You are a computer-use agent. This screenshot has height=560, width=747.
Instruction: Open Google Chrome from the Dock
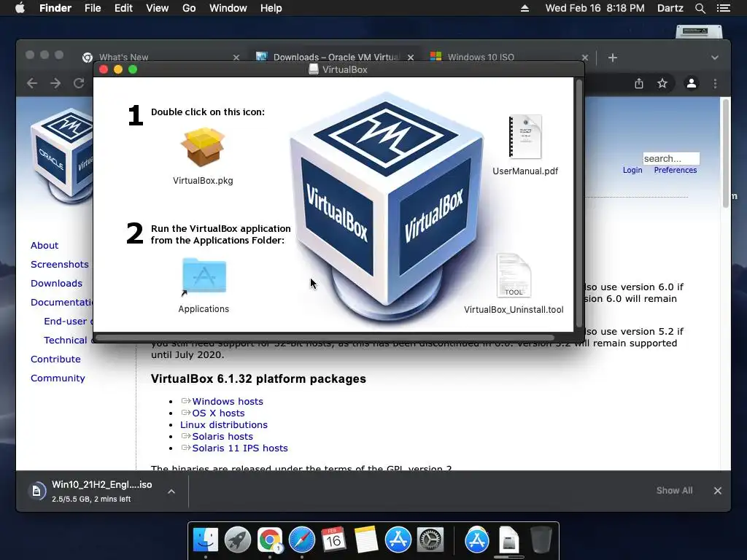(x=270, y=540)
